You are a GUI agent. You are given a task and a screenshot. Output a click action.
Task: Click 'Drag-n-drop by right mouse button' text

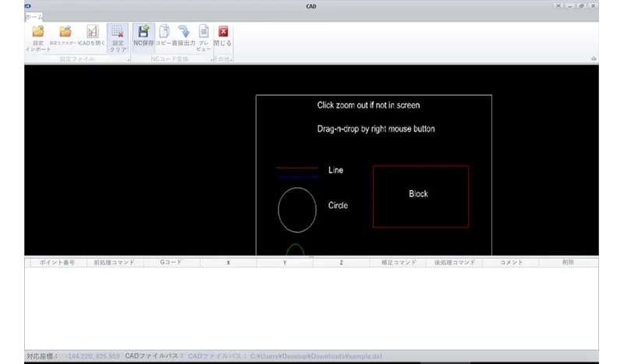[x=376, y=129]
